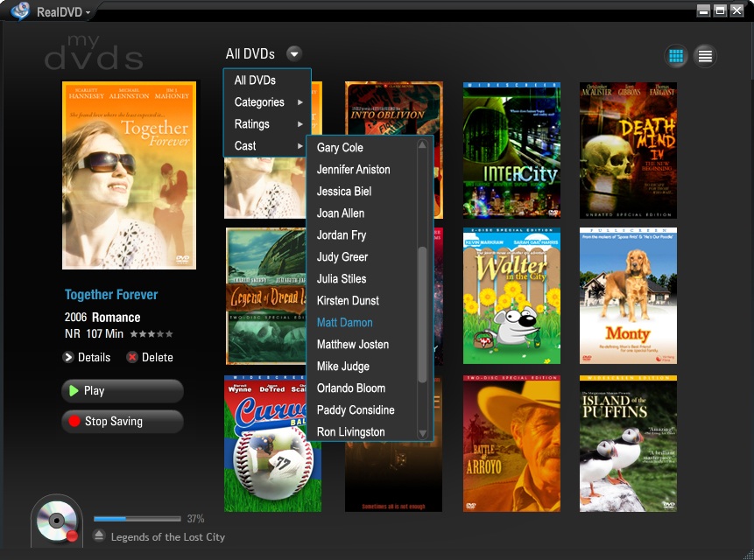This screenshot has width=754, height=560.
Task: Open Details for Together Forever
Action: [87, 357]
